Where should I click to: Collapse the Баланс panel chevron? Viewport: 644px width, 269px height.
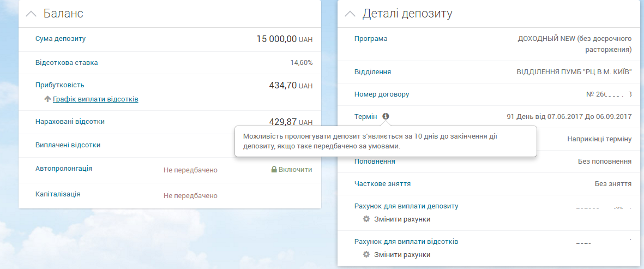[x=31, y=14]
